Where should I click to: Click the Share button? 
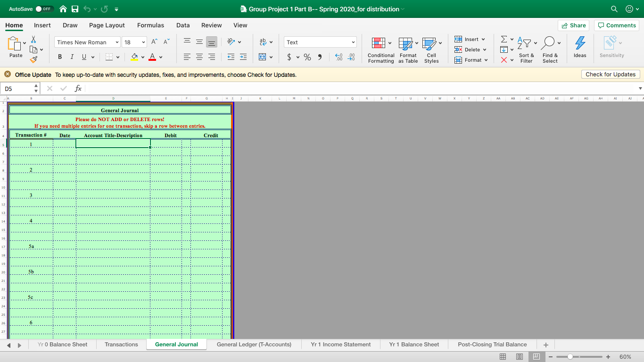pos(573,25)
